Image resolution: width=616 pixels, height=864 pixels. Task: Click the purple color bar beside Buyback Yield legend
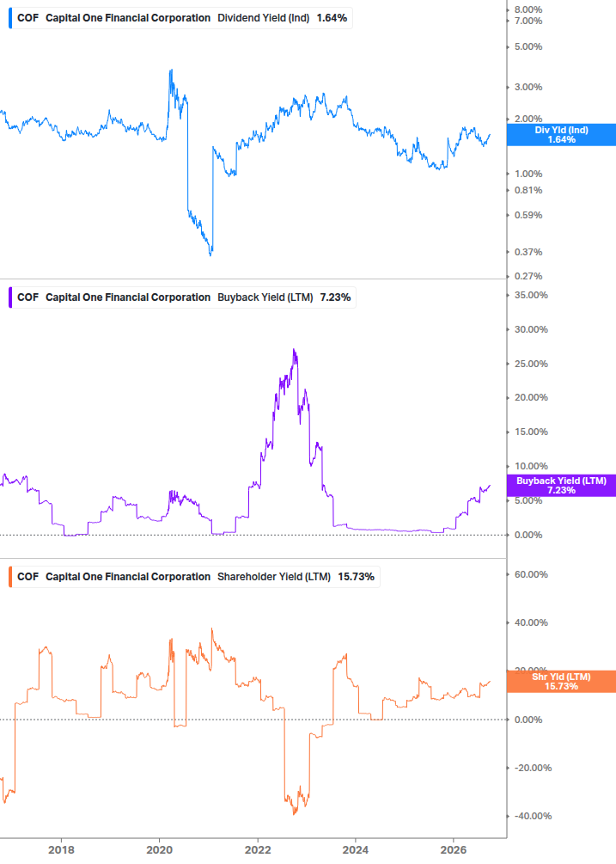[10, 297]
